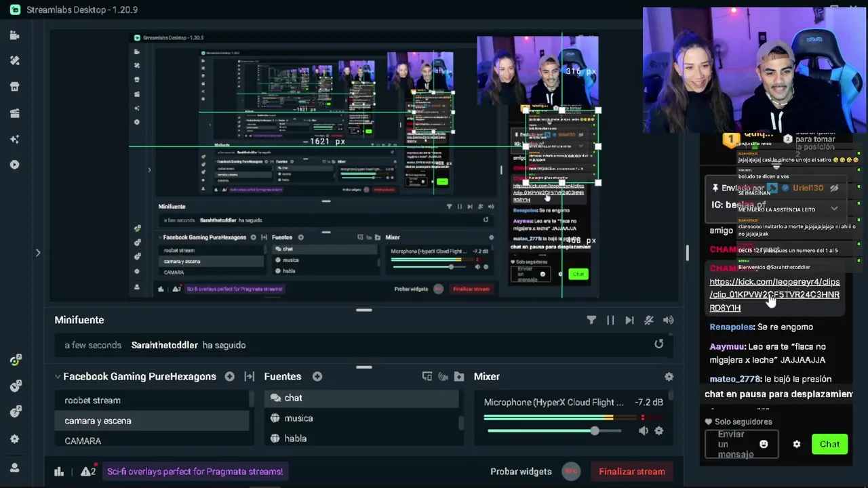The image size is (868, 488).
Task: Expand the pinned message chevron in chat
Action: pos(834,209)
